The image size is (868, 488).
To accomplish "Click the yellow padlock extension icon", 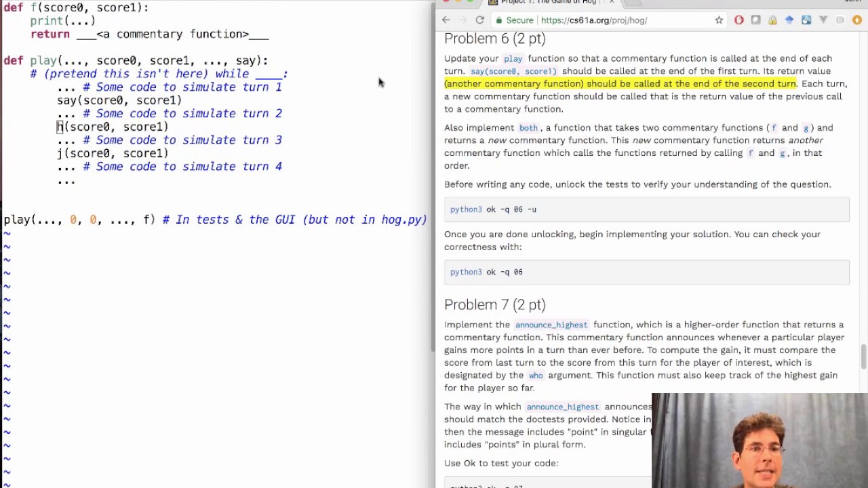I will 772,20.
